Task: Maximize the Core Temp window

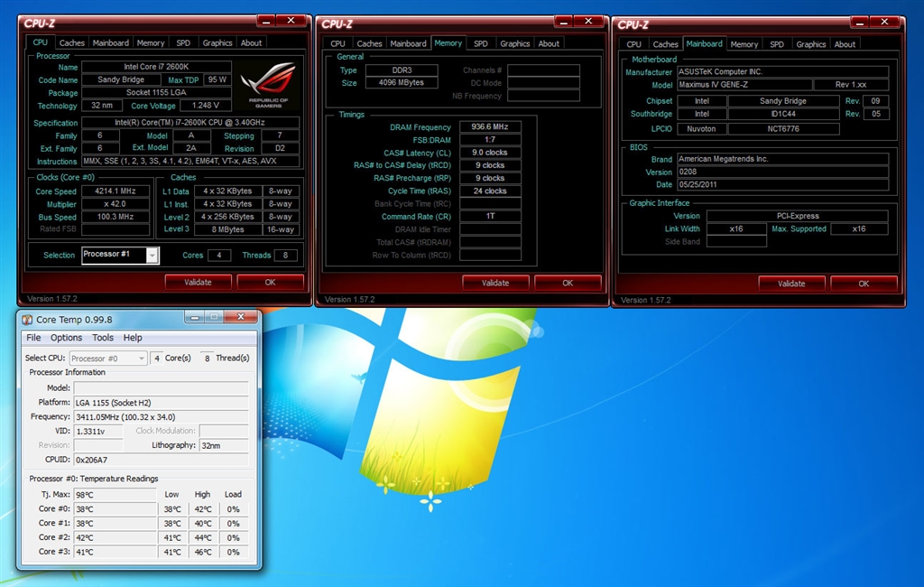Action: (x=215, y=317)
